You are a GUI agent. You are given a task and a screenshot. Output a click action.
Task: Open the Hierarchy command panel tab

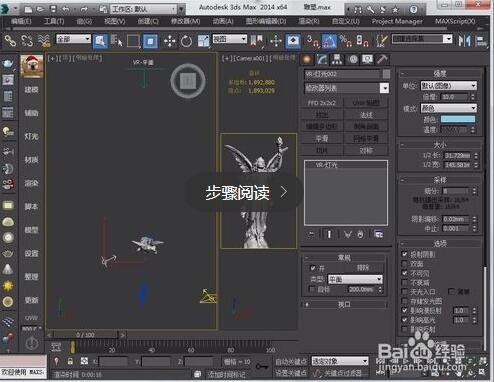(x=337, y=60)
